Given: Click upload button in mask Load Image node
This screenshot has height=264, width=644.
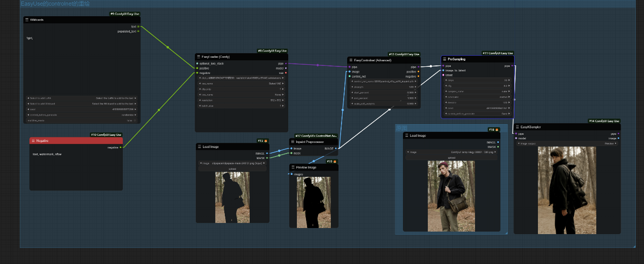Looking at the screenshot, I should coord(232,169).
